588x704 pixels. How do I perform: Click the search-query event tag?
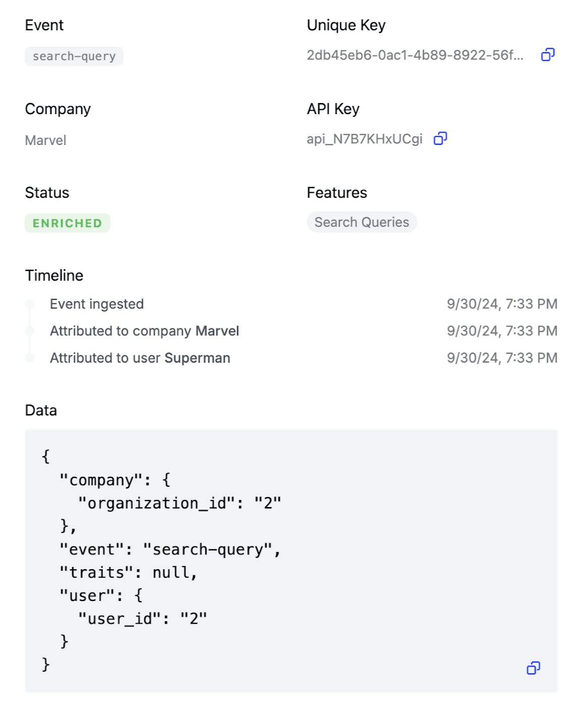74,56
